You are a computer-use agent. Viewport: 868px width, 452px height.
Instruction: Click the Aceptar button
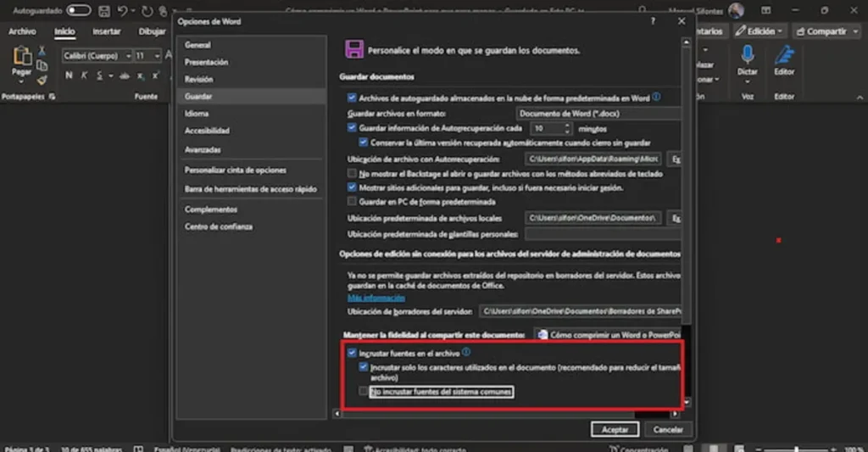(x=615, y=429)
